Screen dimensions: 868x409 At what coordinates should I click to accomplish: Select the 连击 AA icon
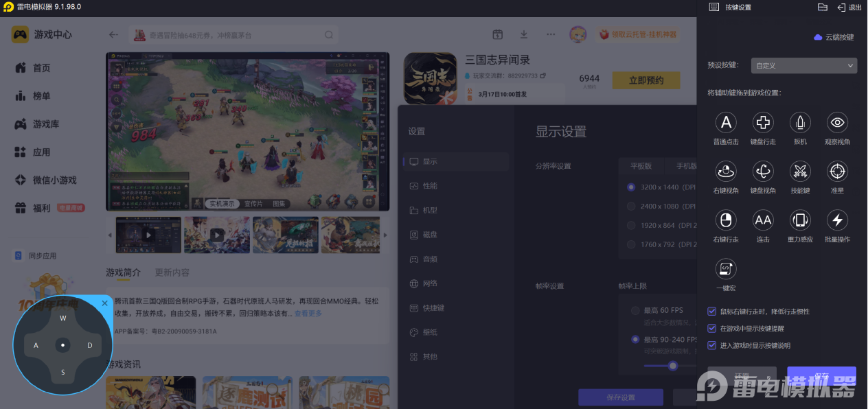763,220
